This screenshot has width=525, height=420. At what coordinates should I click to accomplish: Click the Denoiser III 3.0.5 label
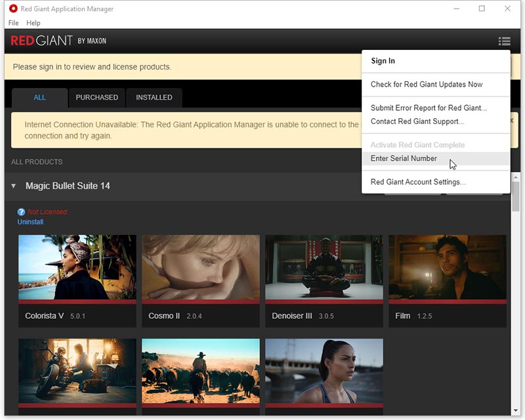[303, 316]
